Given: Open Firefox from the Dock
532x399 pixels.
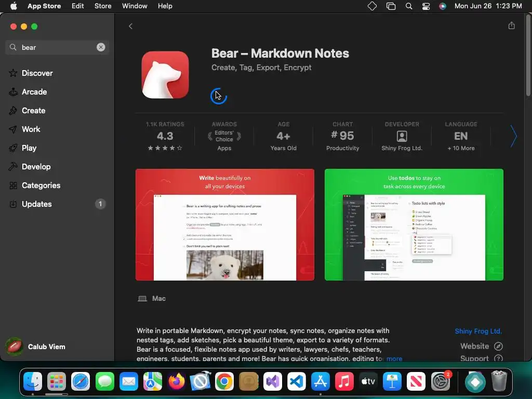Looking at the screenshot, I should 177,382.
